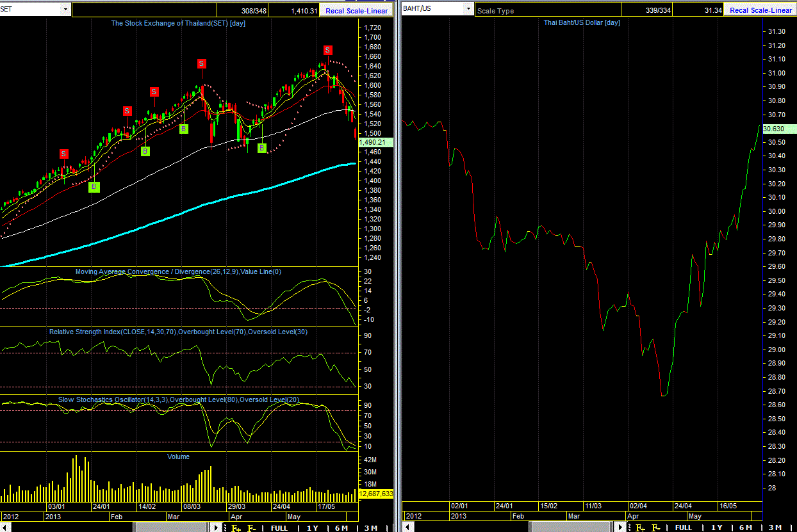
Task: Click Recal Scale-Linear on SET chart
Action: [x=356, y=11]
